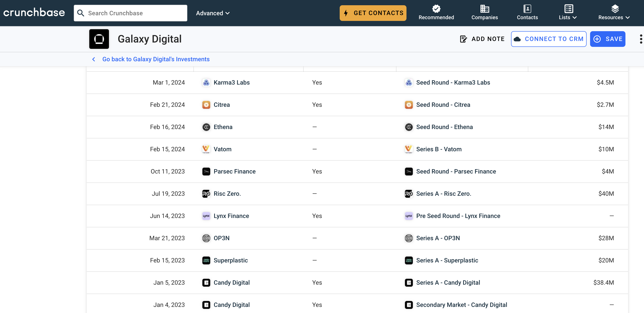This screenshot has width=644, height=313.
Task: Click the Vatom organization logo
Action: pyautogui.click(x=206, y=149)
